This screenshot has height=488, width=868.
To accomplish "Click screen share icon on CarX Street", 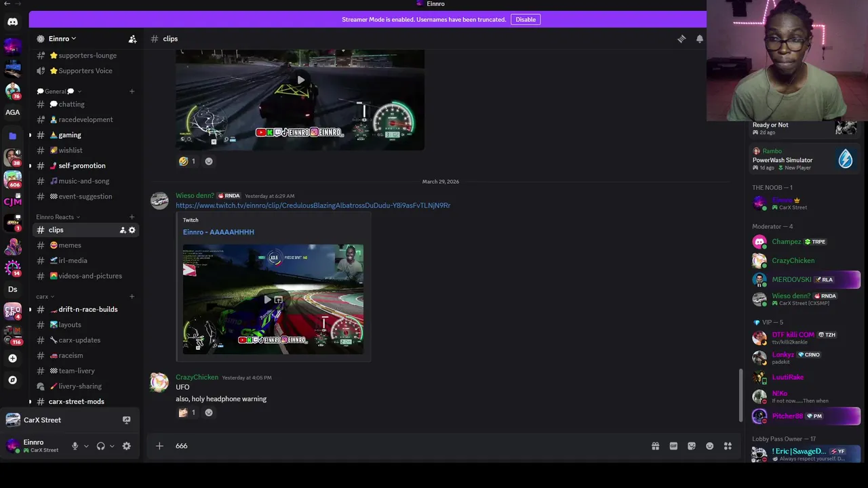I will coord(126,420).
